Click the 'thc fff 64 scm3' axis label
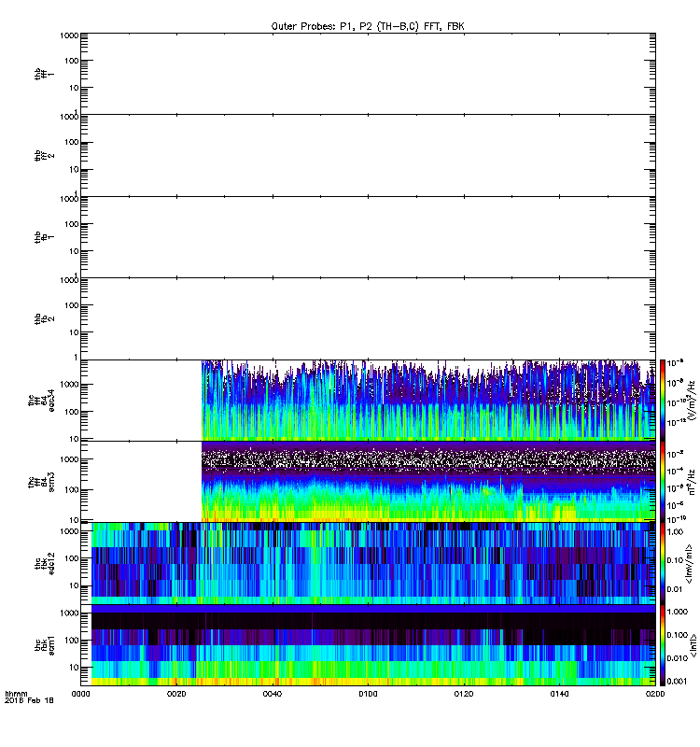The height and width of the screenshot is (747, 700). (x=41, y=482)
